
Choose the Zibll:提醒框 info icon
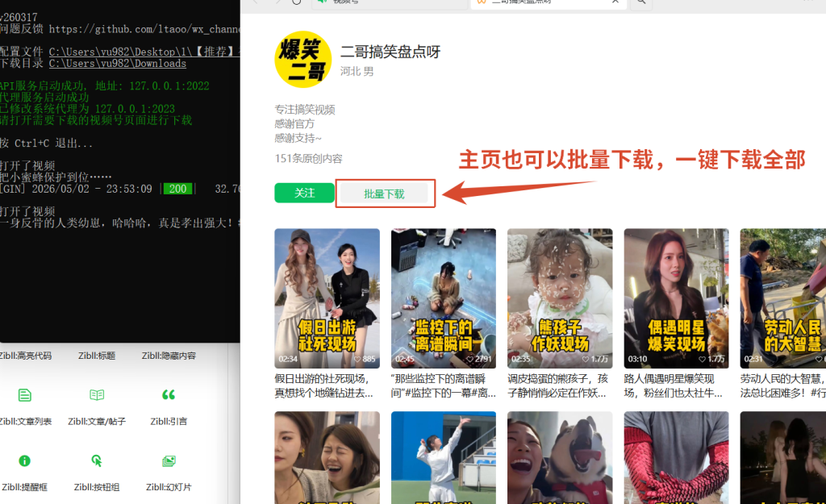pos(25,460)
